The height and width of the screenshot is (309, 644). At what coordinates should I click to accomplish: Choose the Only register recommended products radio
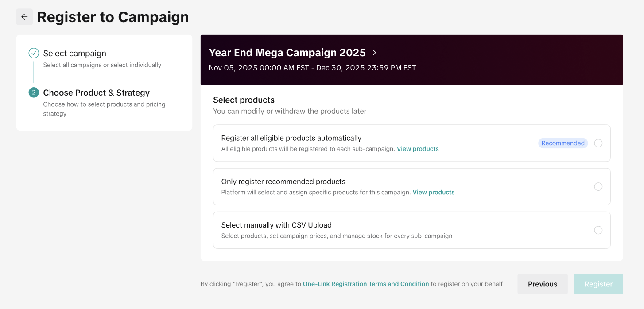pyautogui.click(x=598, y=186)
